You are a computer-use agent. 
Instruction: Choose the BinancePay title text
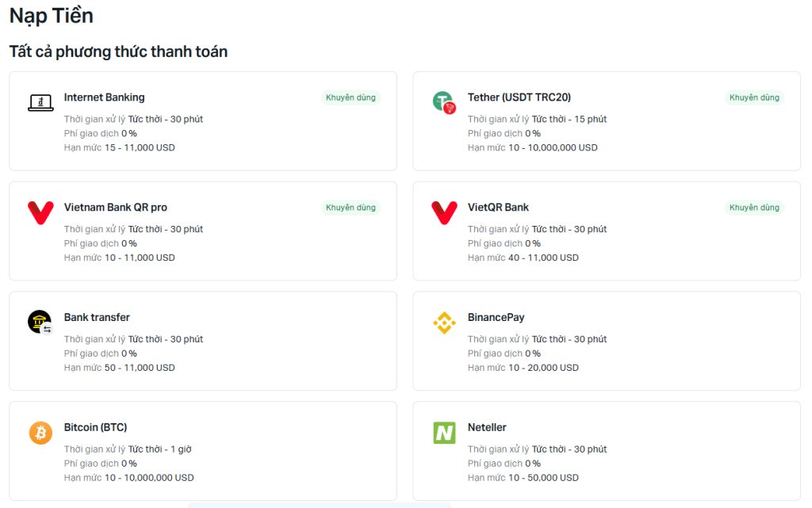pos(496,318)
